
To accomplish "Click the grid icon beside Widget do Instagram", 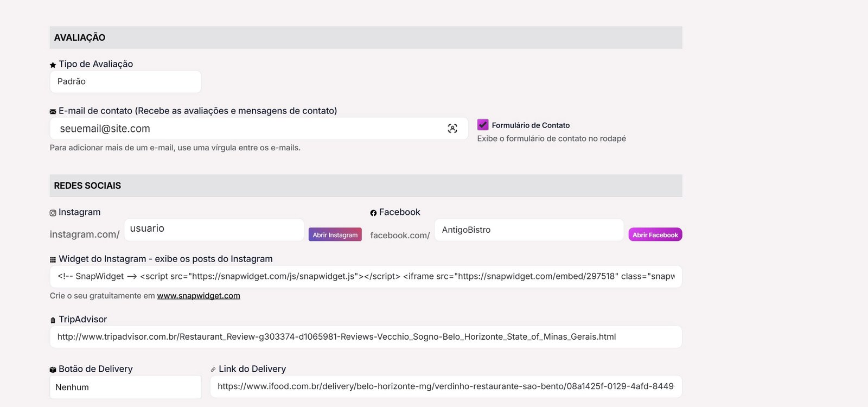I will click(53, 259).
